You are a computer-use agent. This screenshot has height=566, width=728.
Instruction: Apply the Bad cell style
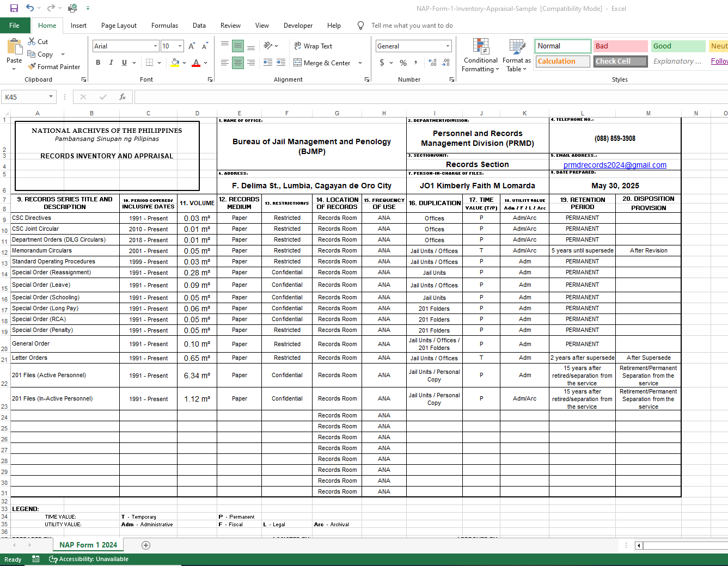(x=620, y=46)
